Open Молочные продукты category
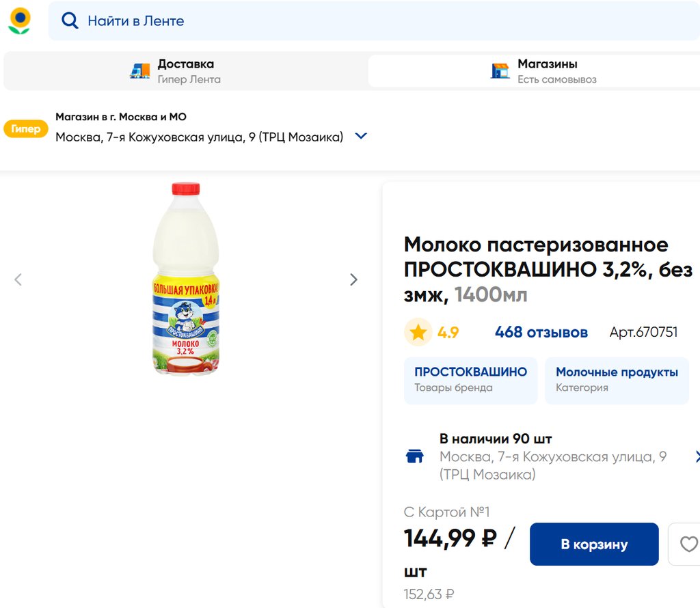 click(617, 380)
